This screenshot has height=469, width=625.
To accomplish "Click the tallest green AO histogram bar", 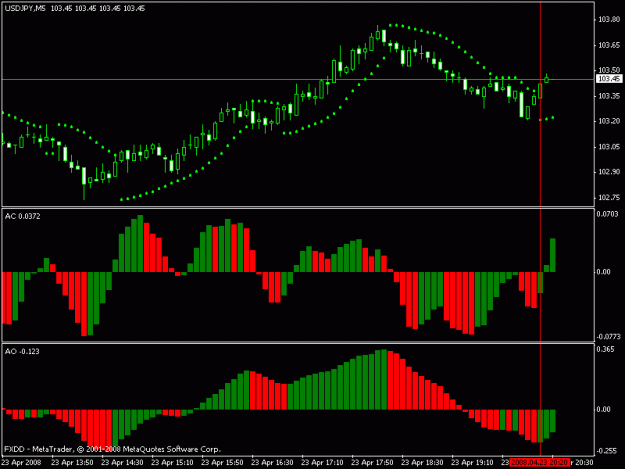I will click(x=384, y=379).
